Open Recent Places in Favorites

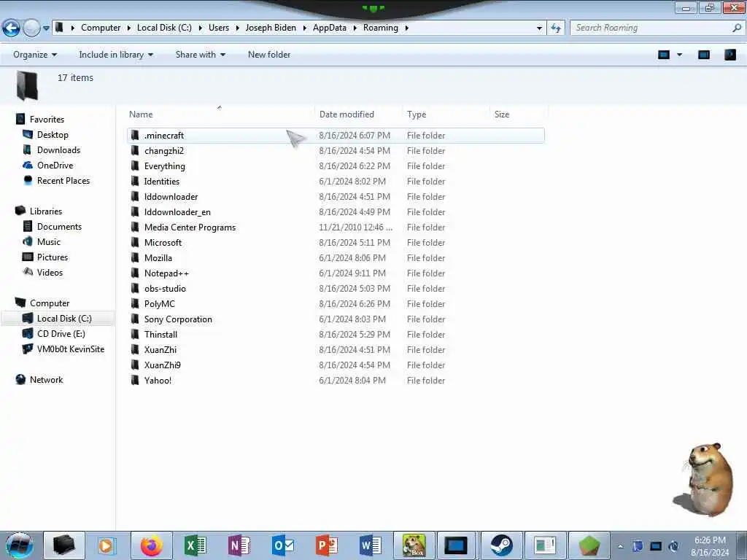pyautogui.click(x=63, y=181)
